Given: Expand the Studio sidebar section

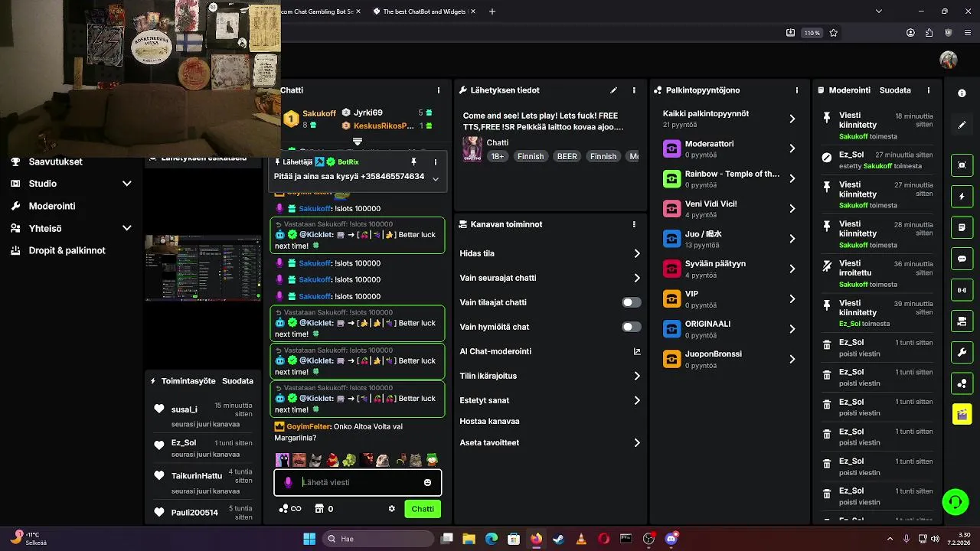Looking at the screenshot, I should point(127,184).
